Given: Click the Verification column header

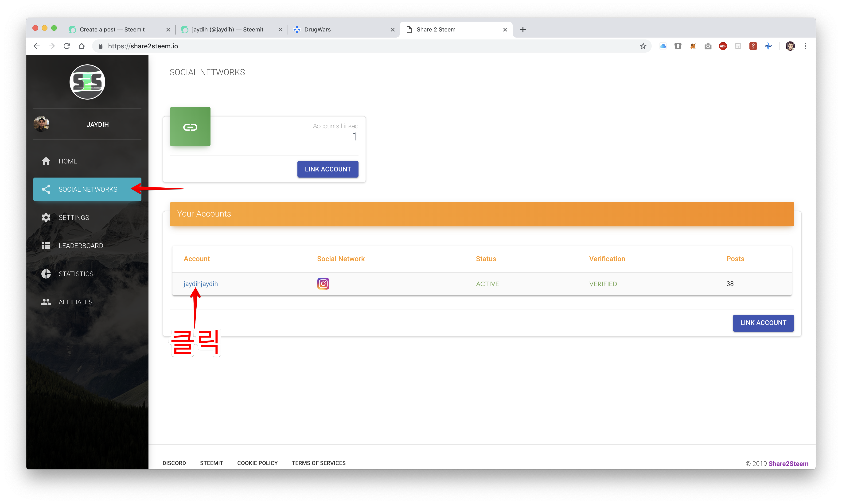Looking at the screenshot, I should [x=607, y=259].
